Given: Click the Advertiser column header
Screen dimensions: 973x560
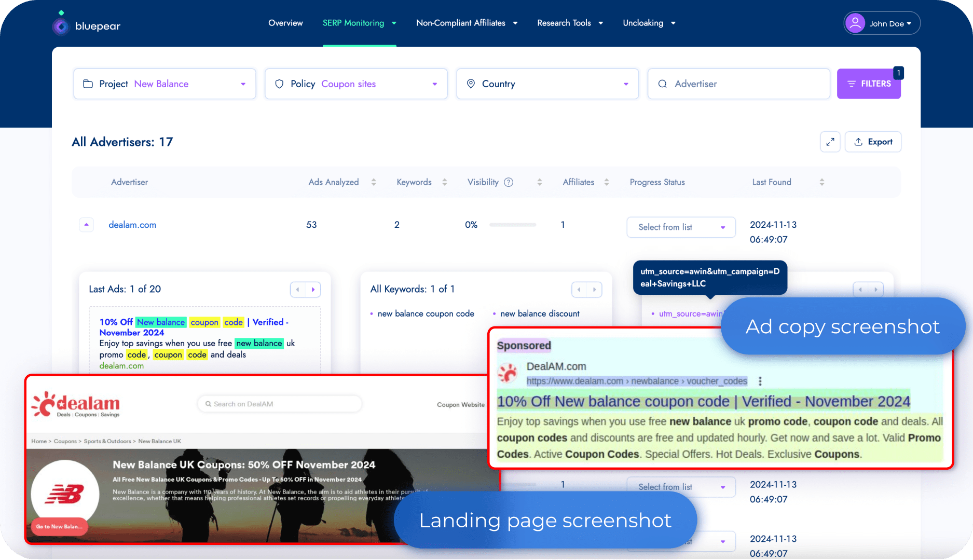Looking at the screenshot, I should [x=129, y=182].
